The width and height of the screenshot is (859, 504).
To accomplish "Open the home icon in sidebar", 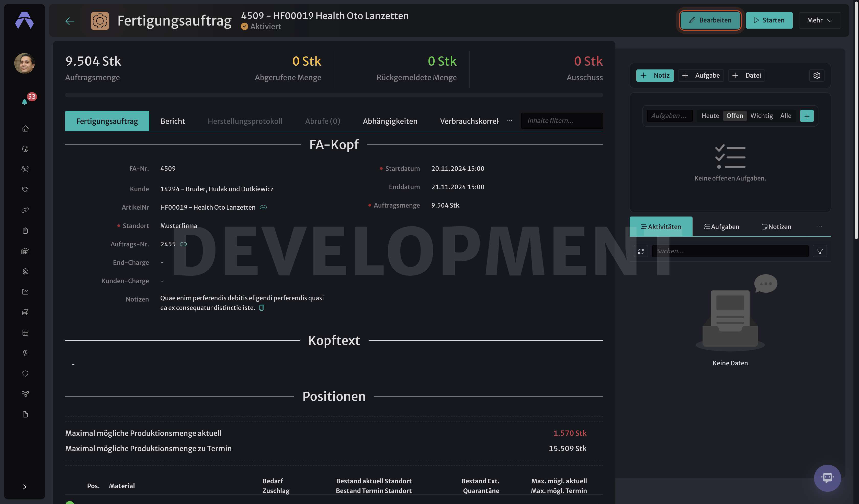I will [x=25, y=128].
